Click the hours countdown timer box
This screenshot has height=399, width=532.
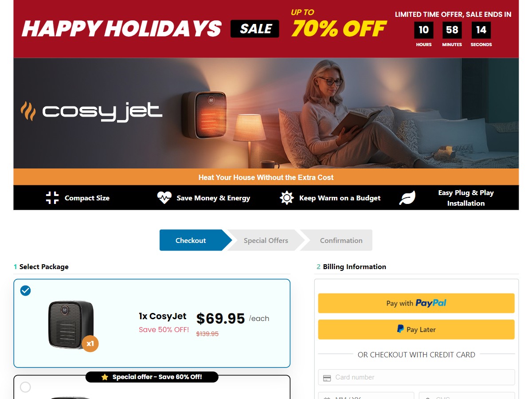coord(424,30)
